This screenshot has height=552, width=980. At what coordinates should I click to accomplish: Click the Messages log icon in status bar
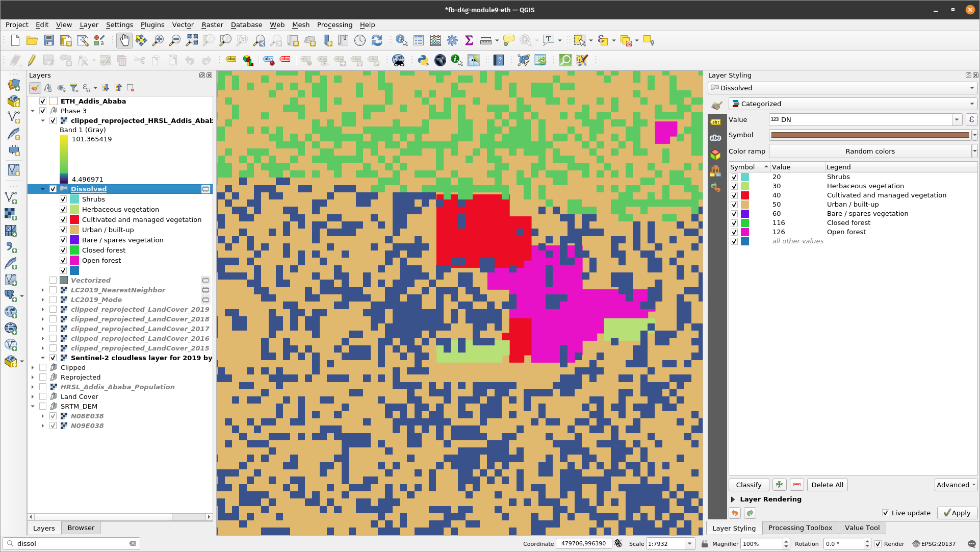[971, 544]
